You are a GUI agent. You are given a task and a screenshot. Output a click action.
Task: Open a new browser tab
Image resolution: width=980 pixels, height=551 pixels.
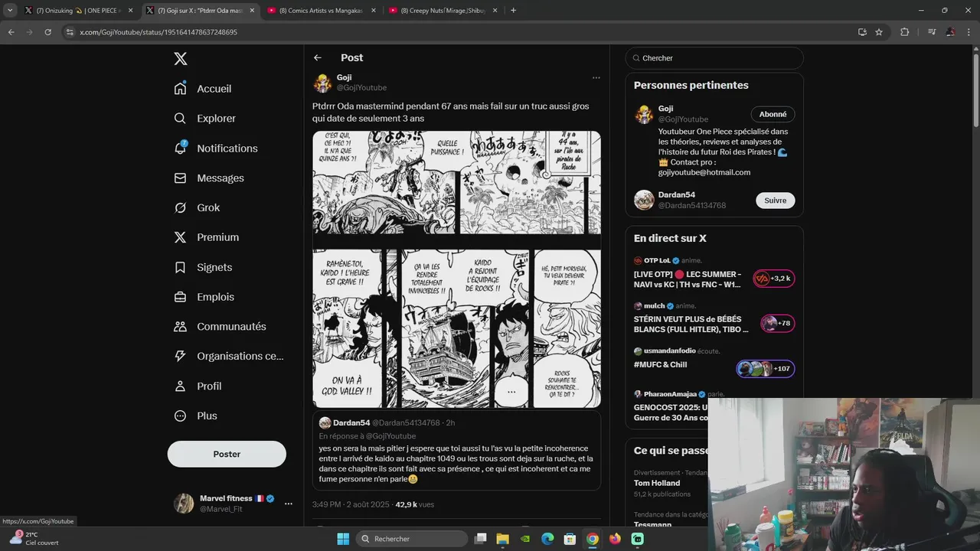pos(513,10)
